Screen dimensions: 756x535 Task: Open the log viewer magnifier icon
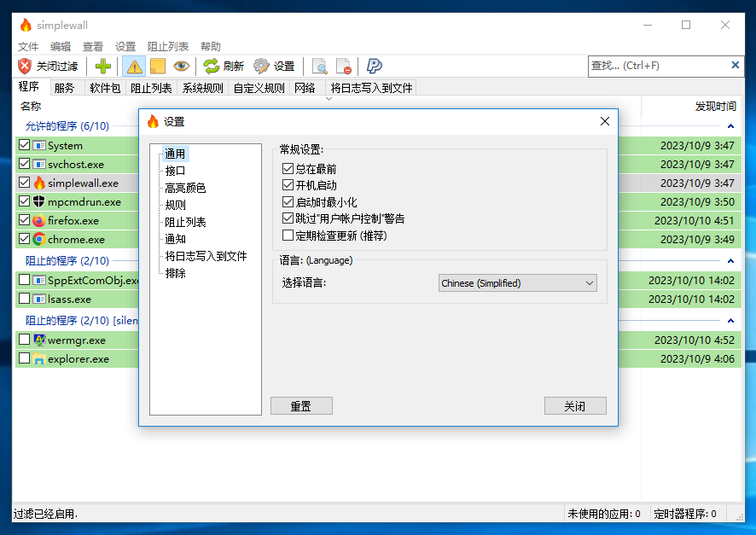click(320, 66)
